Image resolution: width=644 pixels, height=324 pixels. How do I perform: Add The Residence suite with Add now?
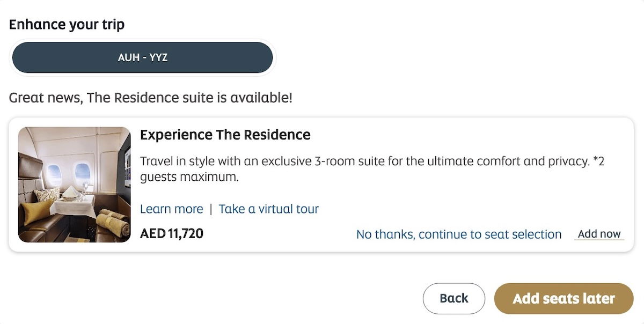click(x=599, y=234)
